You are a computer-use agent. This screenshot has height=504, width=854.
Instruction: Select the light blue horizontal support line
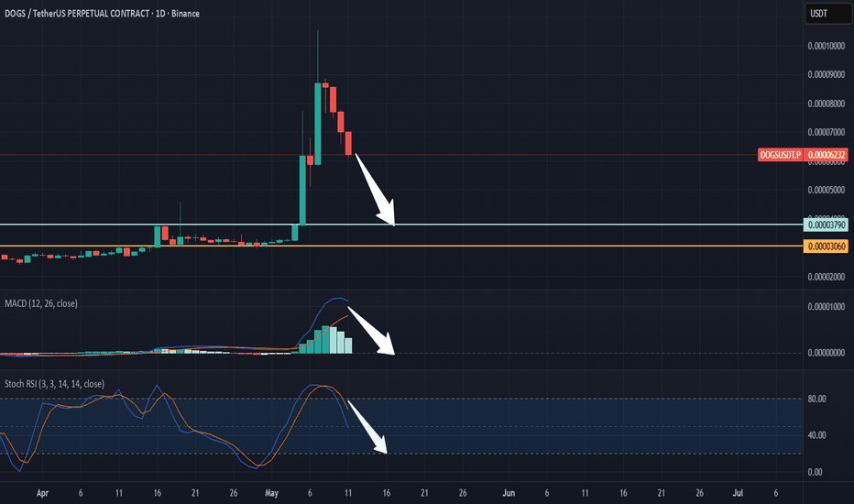click(x=401, y=225)
